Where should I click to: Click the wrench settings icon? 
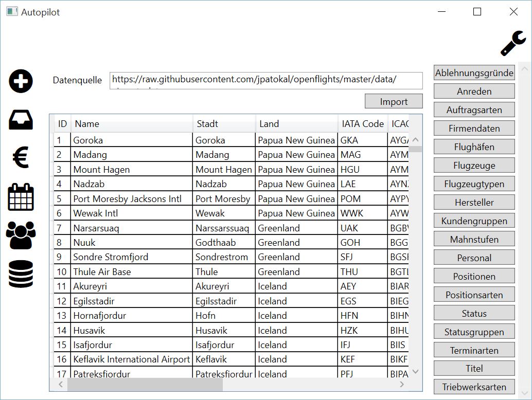(513, 43)
